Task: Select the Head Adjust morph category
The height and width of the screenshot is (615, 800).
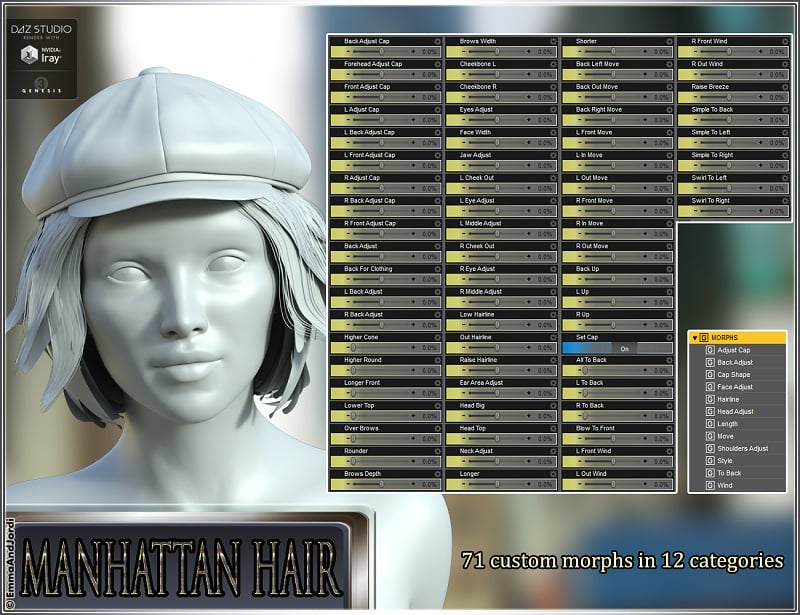Action: point(735,411)
